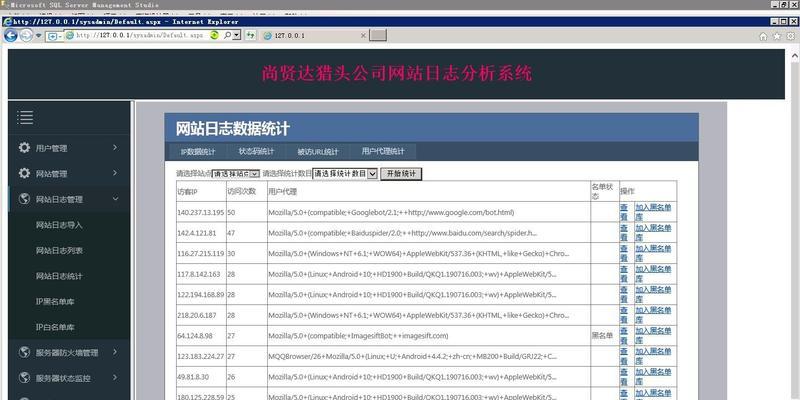
Task: Open a new tab in Internet Explorer
Action: (378, 35)
